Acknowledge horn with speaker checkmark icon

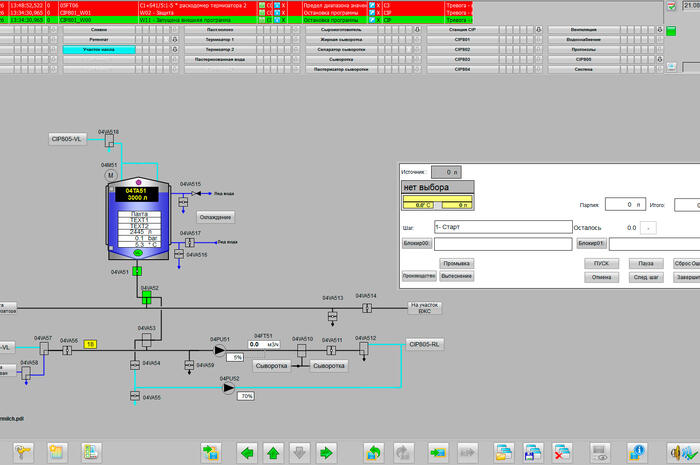(x=683, y=453)
